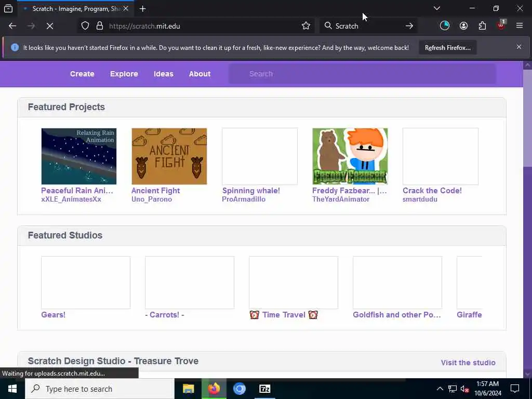Open the Ideas menu item
This screenshot has width=532, height=399.
tap(164, 74)
